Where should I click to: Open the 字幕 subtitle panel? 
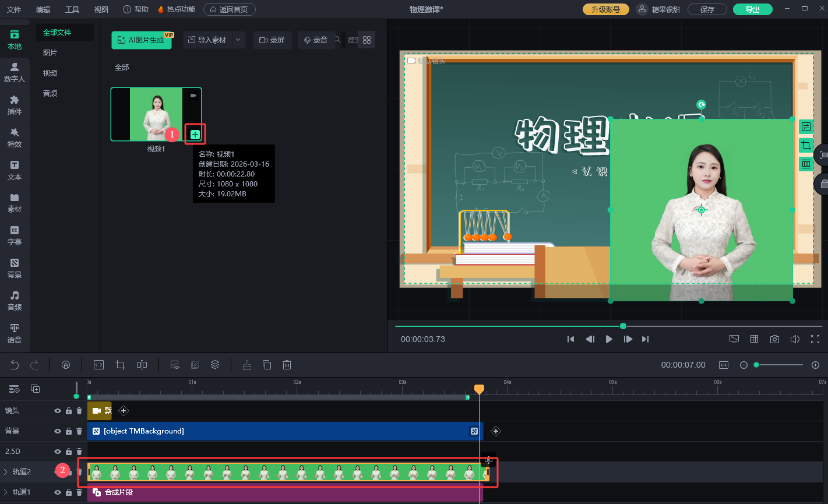pyautogui.click(x=14, y=235)
